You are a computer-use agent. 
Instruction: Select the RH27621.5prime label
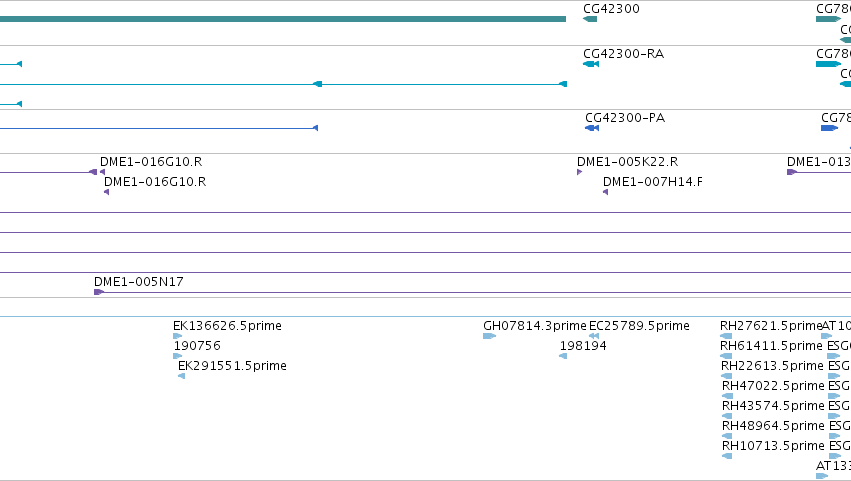click(x=771, y=326)
